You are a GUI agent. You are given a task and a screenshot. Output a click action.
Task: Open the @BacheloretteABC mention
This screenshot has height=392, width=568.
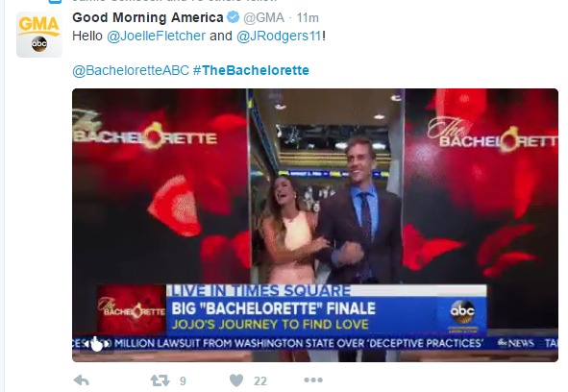[131, 70]
